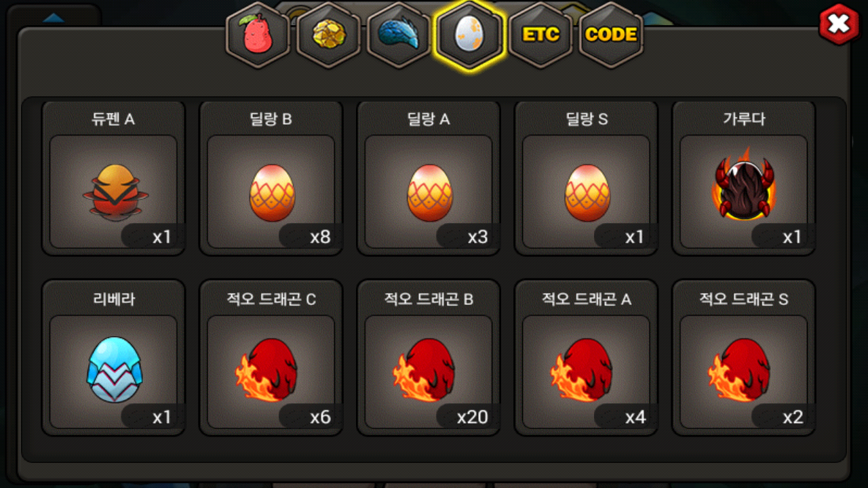This screenshot has width=868, height=488.
Task: Open the red fruit category tab
Action: pos(258,35)
